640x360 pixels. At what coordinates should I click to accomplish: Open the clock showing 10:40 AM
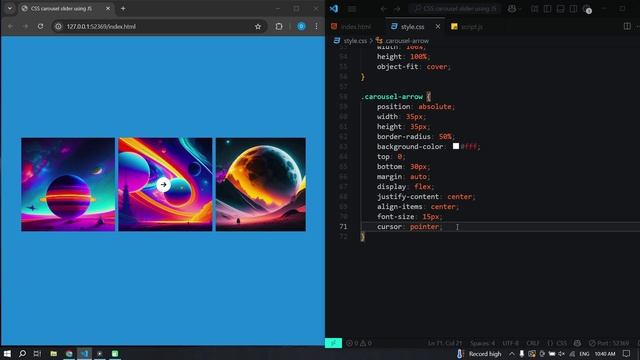point(604,354)
